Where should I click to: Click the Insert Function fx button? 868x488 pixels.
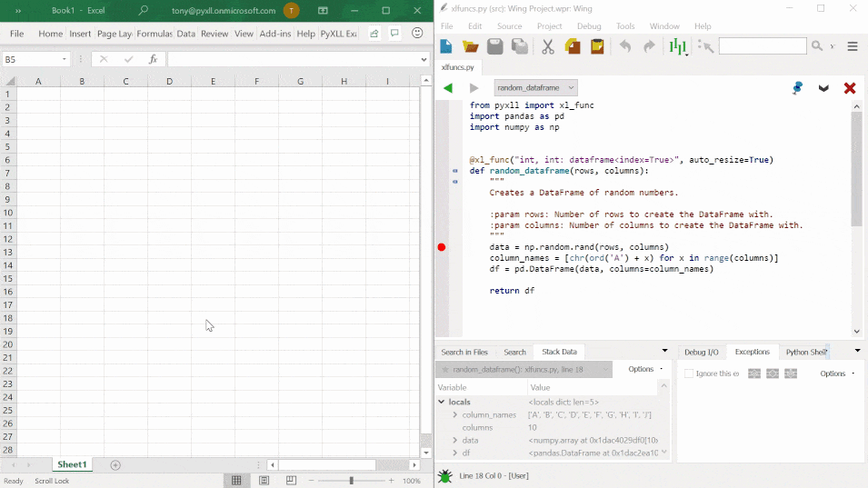click(x=154, y=59)
